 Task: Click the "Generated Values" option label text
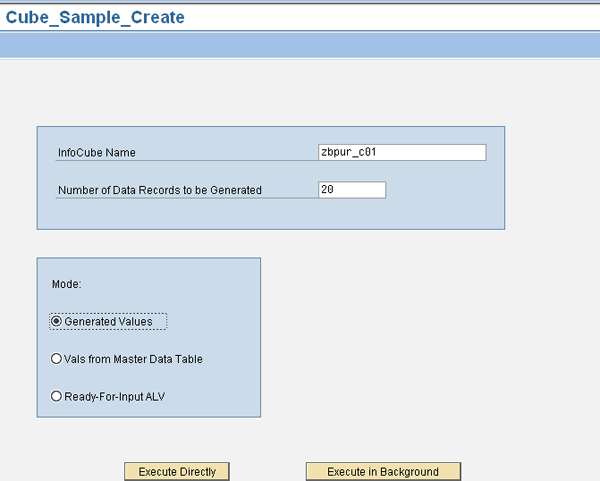tap(108, 322)
